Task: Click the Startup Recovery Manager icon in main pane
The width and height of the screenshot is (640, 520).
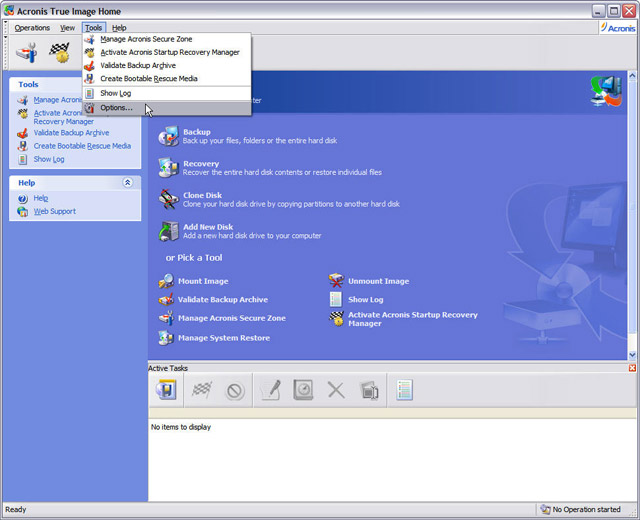Action: coord(337,318)
